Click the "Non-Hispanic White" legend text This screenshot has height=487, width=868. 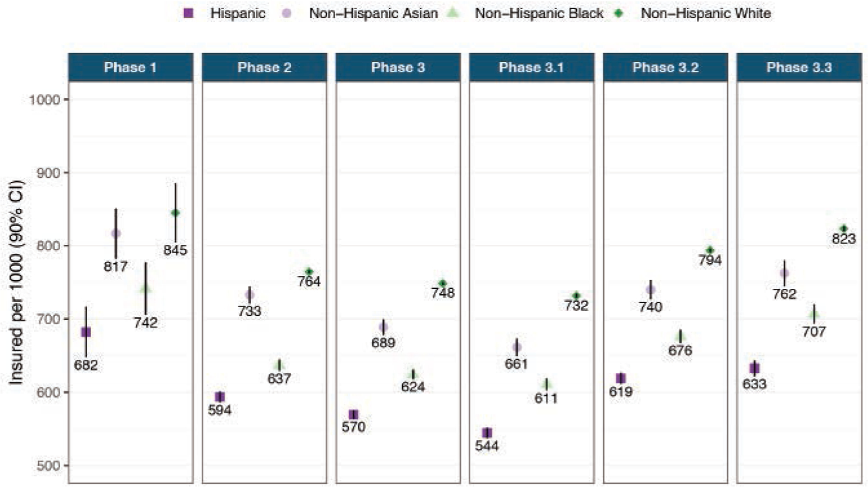click(x=705, y=14)
